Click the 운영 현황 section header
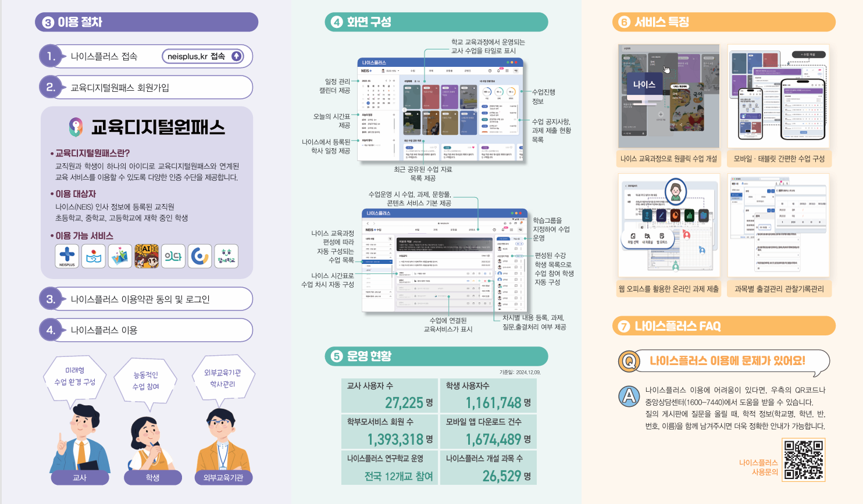The image size is (863, 504). coord(436,356)
